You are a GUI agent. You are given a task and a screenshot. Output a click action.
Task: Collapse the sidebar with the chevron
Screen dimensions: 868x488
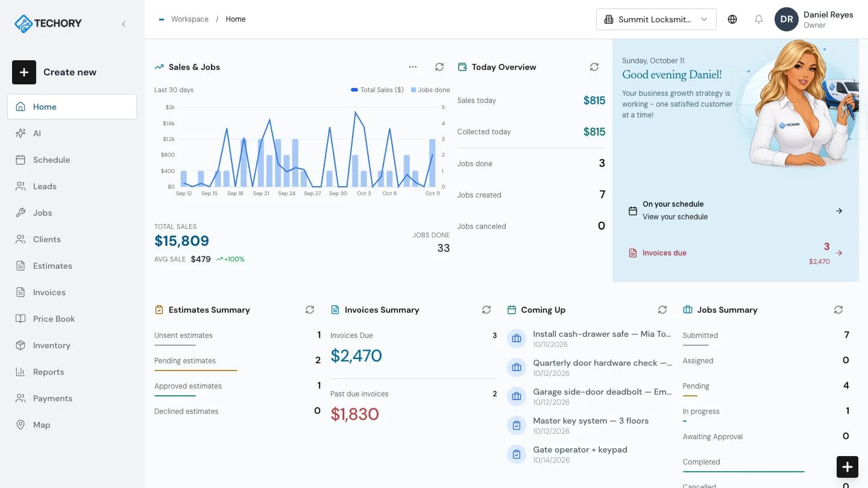pyautogui.click(x=124, y=24)
